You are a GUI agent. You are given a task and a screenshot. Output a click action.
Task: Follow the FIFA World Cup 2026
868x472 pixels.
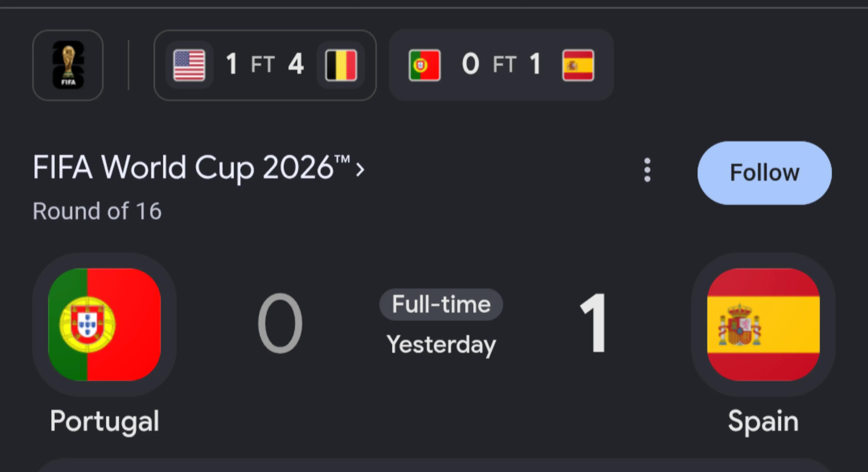coord(765,173)
